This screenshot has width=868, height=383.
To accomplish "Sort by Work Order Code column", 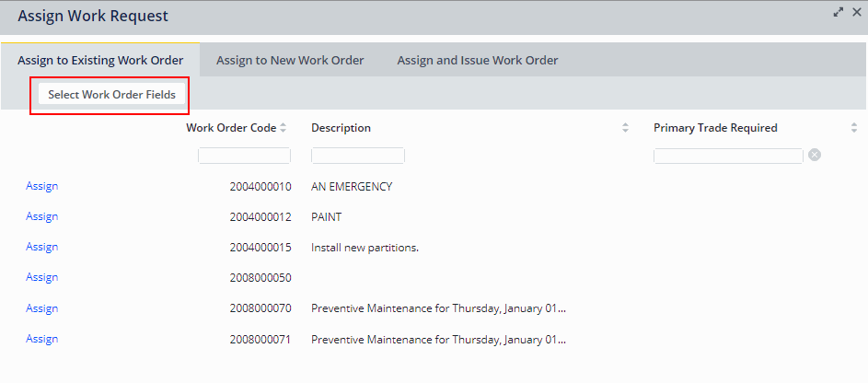I will (x=284, y=128).
